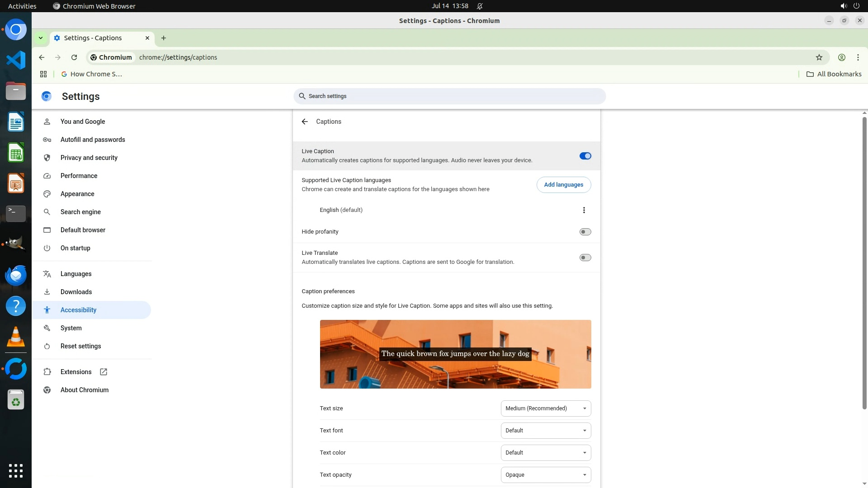
Task: Enable the Live Translate toggle
Action: 585,258
